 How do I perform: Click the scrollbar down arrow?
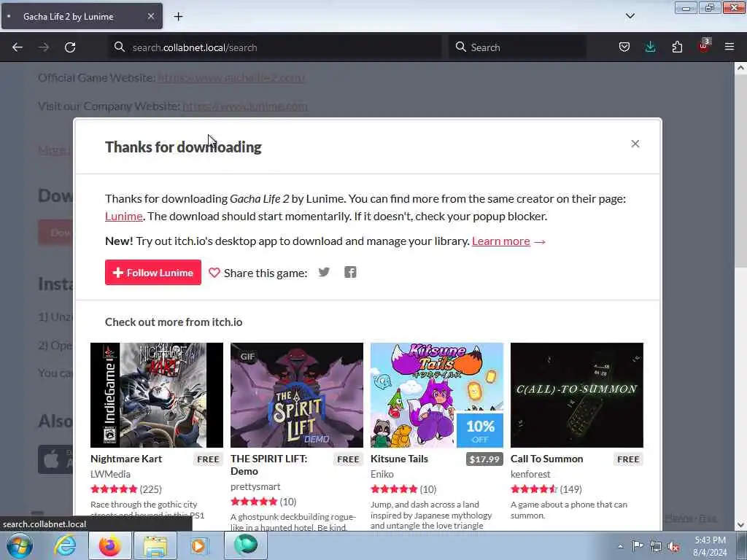740,525
